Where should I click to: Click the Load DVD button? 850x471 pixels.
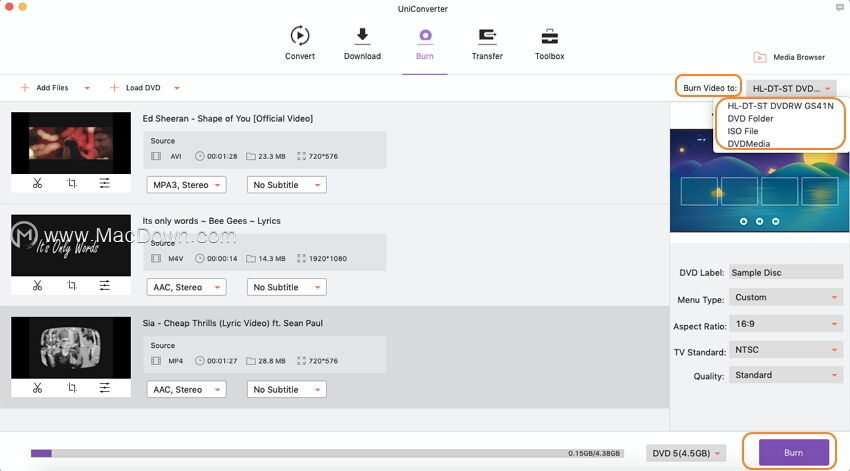[136, 88]
